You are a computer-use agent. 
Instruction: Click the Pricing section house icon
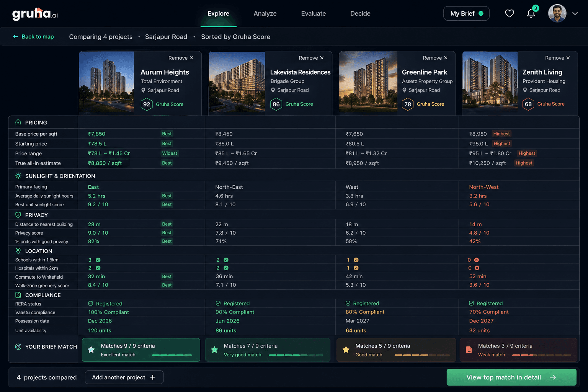(x=18, y=122)
